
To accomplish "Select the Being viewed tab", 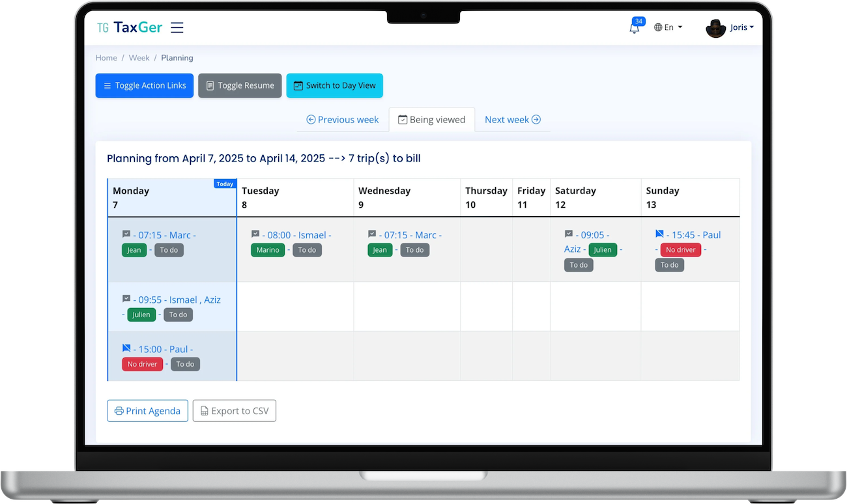I will pyautogui.click(x=431, y=120).
